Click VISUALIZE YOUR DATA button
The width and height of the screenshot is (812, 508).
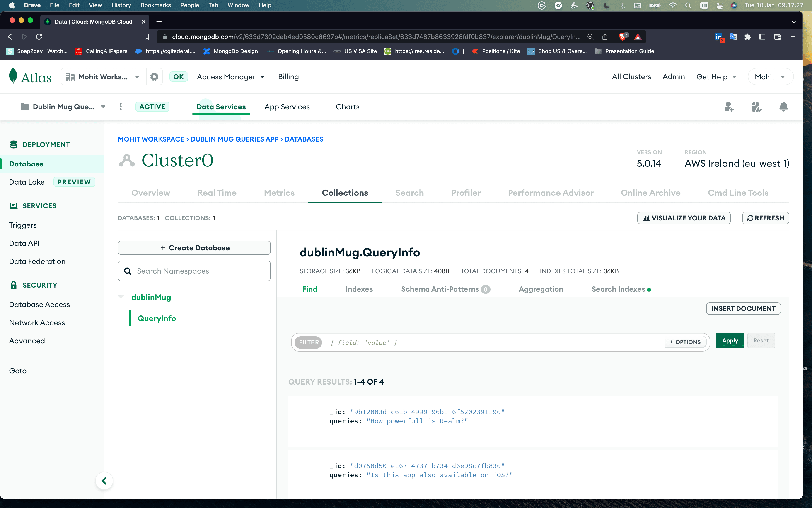[x=684, y=218]
